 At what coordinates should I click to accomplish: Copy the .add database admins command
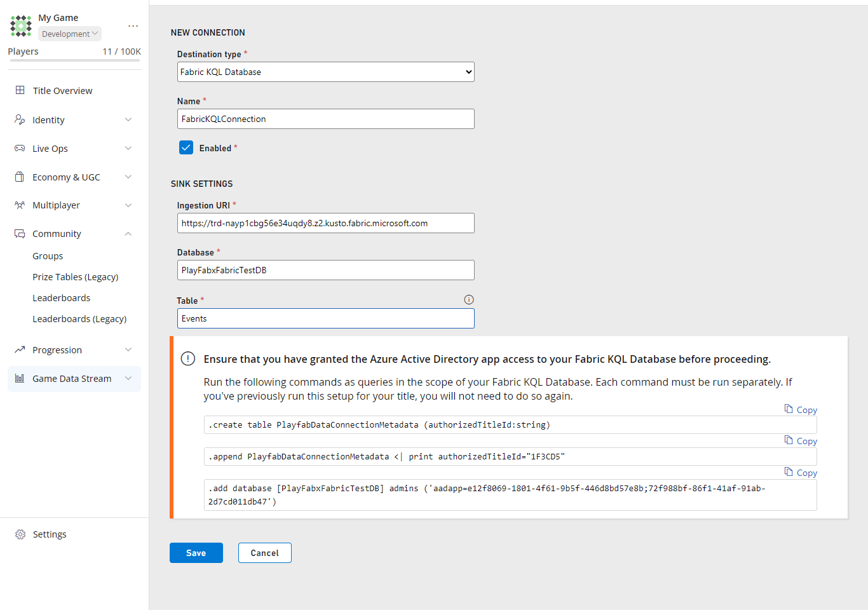(801, 473)
